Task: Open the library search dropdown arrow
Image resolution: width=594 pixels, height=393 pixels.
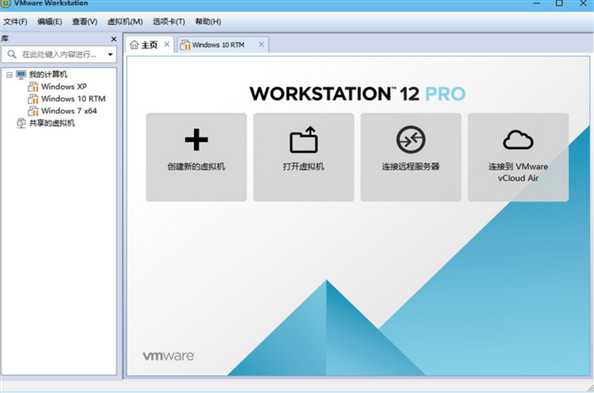Action: click(x=110, y=55)
